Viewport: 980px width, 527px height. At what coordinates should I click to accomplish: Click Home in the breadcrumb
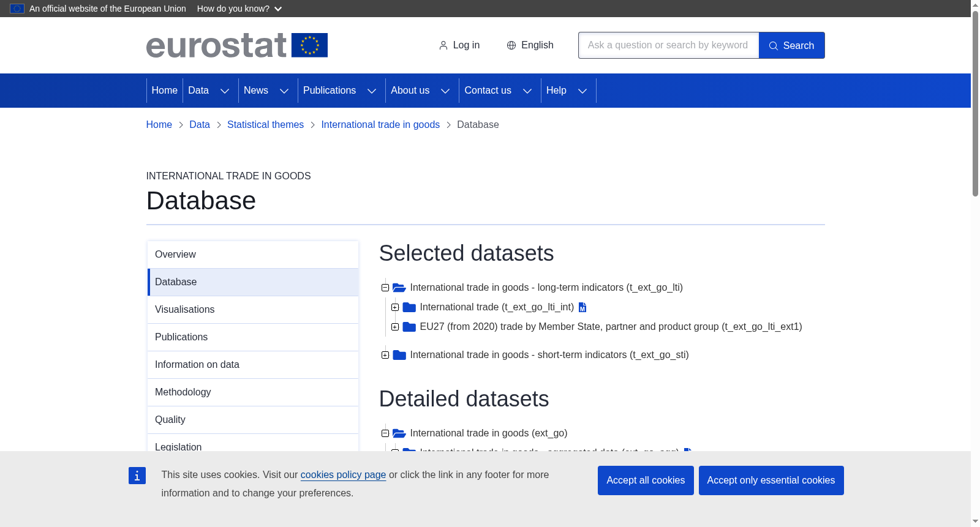point(159,125)
